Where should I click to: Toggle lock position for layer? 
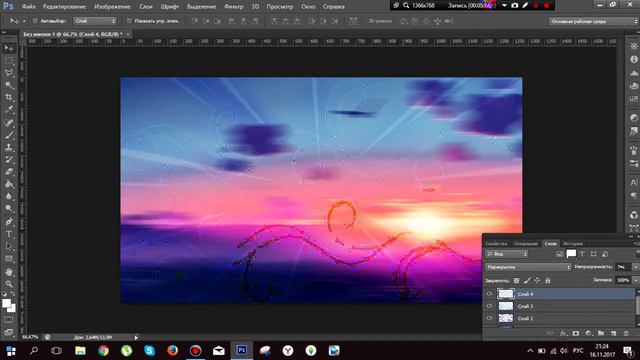537,280
